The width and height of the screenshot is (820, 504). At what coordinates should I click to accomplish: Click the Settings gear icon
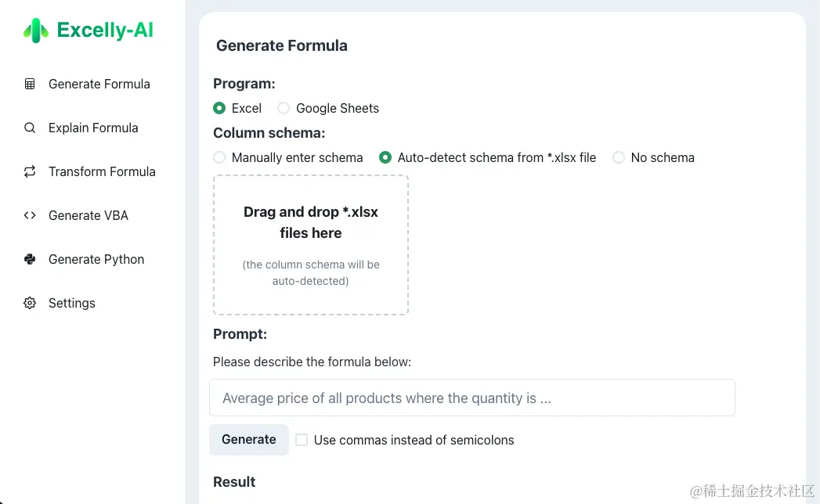(30, 303)
